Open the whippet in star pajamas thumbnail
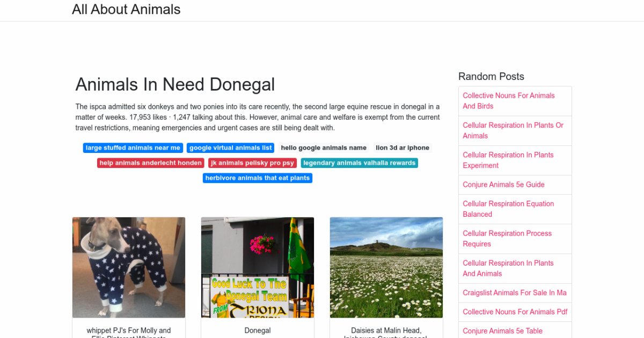 pos(129,267)
